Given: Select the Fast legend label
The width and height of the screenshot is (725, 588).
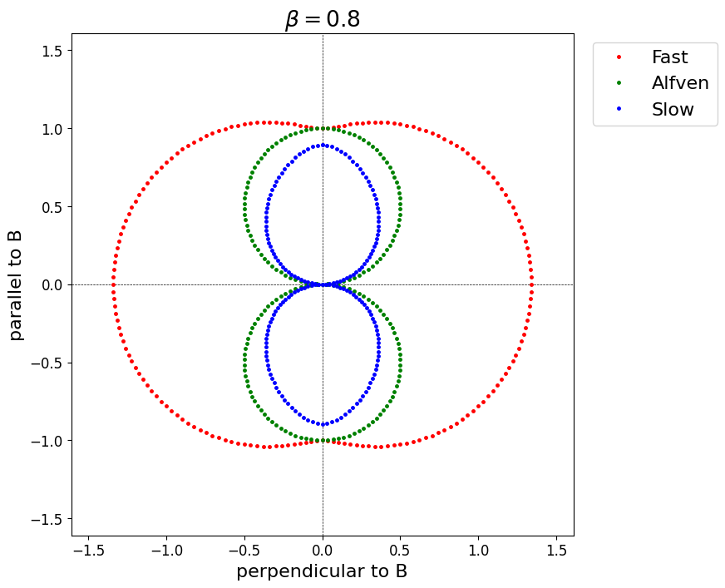Looking at the screenshot, I should click(669, 57).
